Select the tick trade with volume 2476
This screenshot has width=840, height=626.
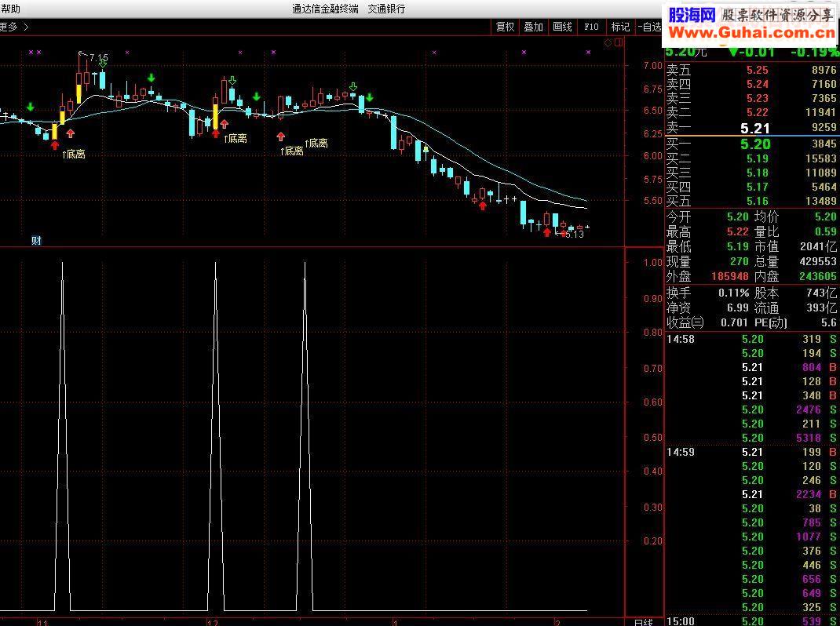tap(751, 409)
